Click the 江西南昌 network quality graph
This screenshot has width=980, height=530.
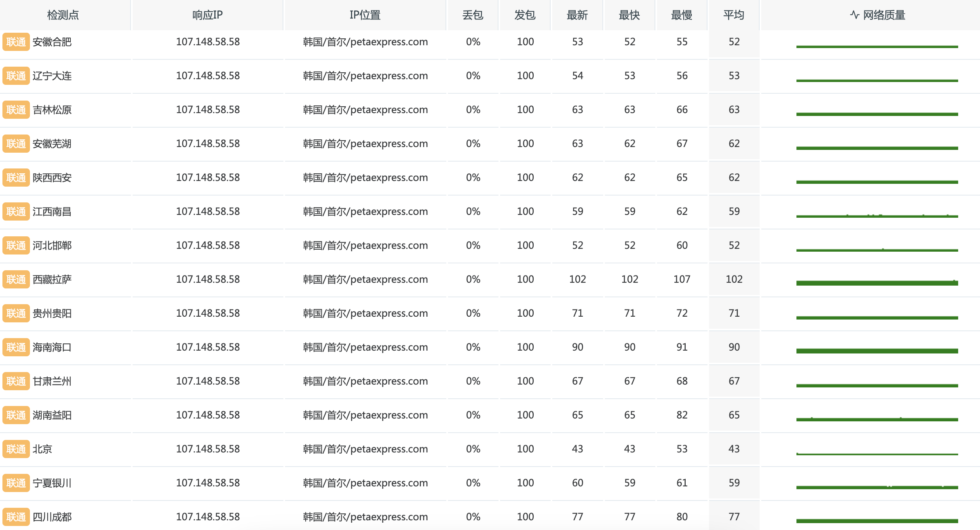877,216
